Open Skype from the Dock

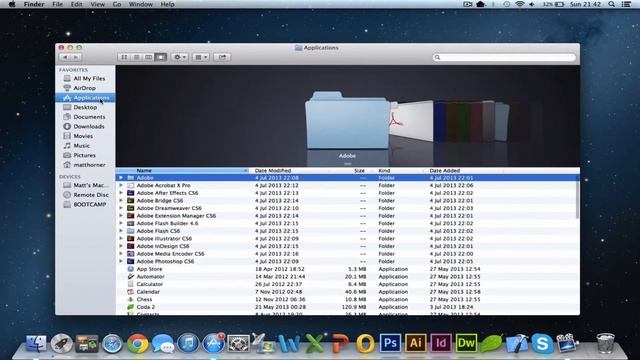pos(542,343)
